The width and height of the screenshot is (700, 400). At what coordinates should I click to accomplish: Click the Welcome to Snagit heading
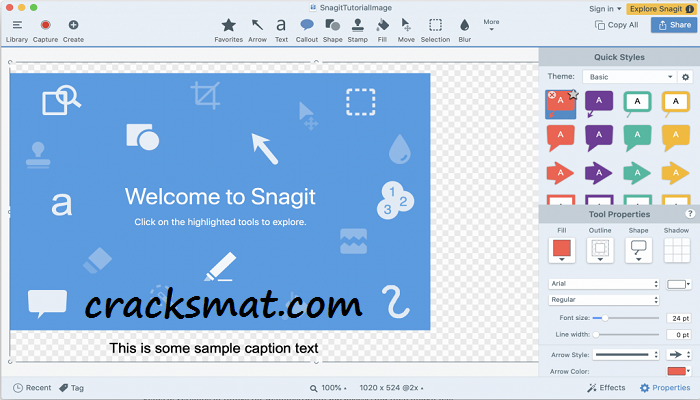click(x=220, y=196)
